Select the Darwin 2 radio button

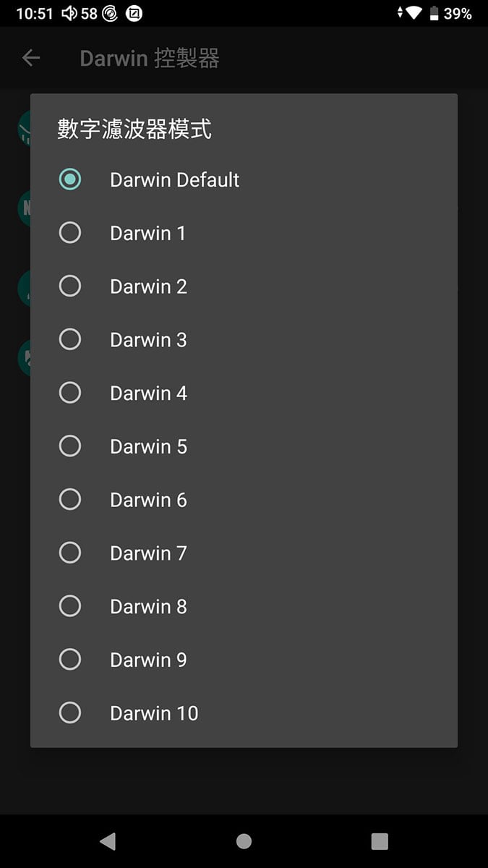point(70,286)
